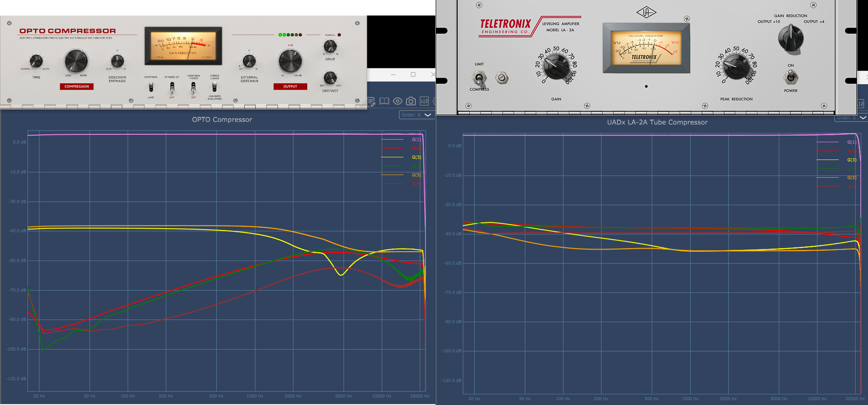Click the 20000 Hz axis label in OPTO graph
Screen dimensions: 868x405
tap(419, 396)
